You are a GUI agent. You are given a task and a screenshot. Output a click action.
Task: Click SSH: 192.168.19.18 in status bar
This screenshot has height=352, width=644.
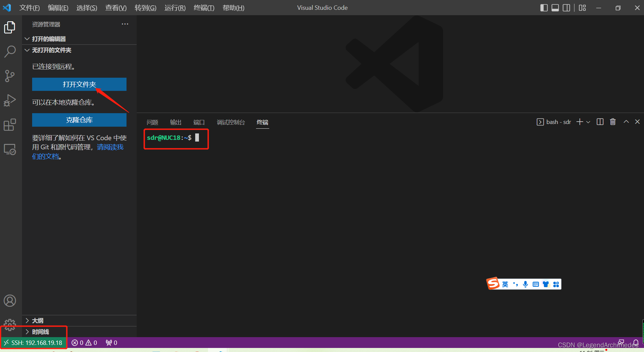click(34, 343)
